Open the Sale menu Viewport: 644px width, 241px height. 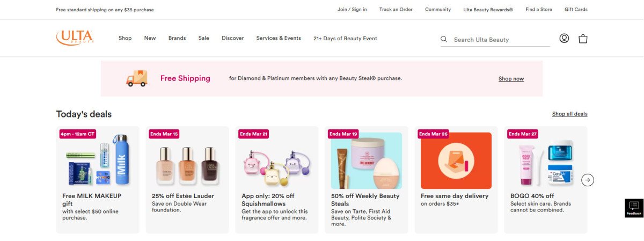tap(203, 38)
